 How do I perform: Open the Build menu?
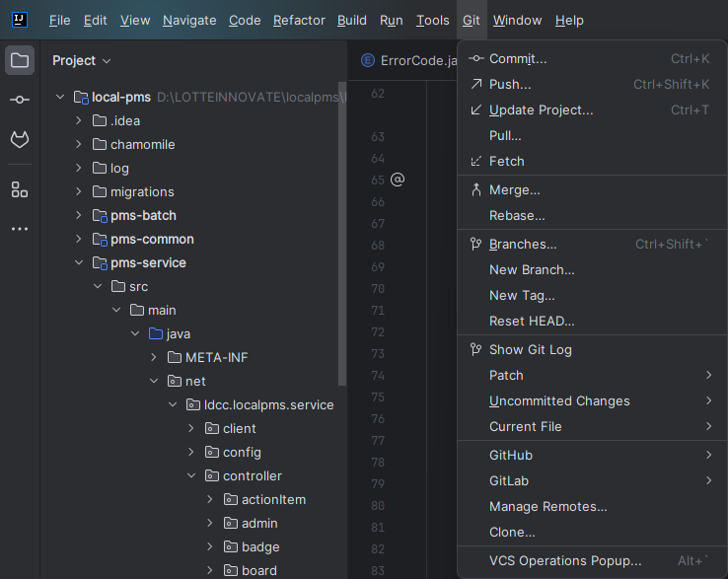coord(352,20)
